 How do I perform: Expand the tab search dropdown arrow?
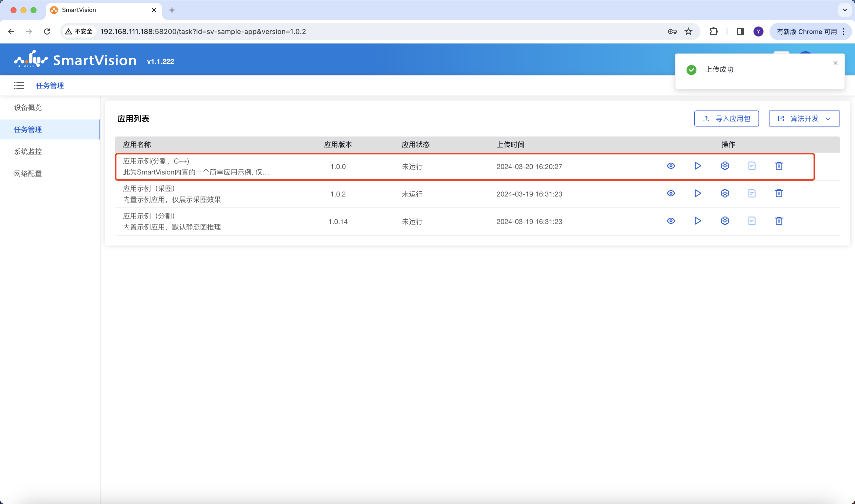coord(845,10)
